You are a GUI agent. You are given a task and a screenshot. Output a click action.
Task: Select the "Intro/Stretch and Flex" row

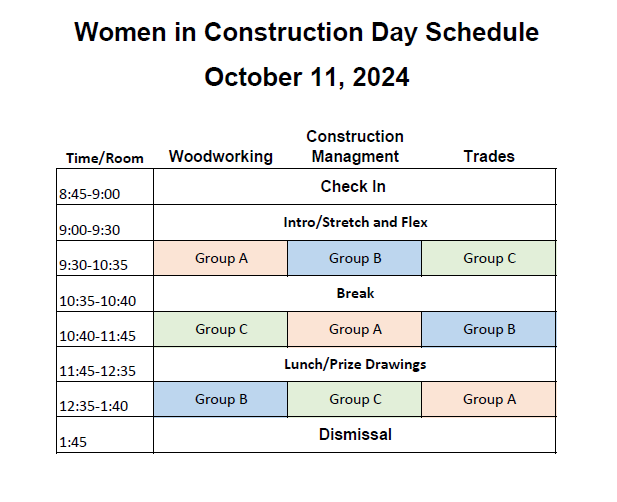(355, 222)
